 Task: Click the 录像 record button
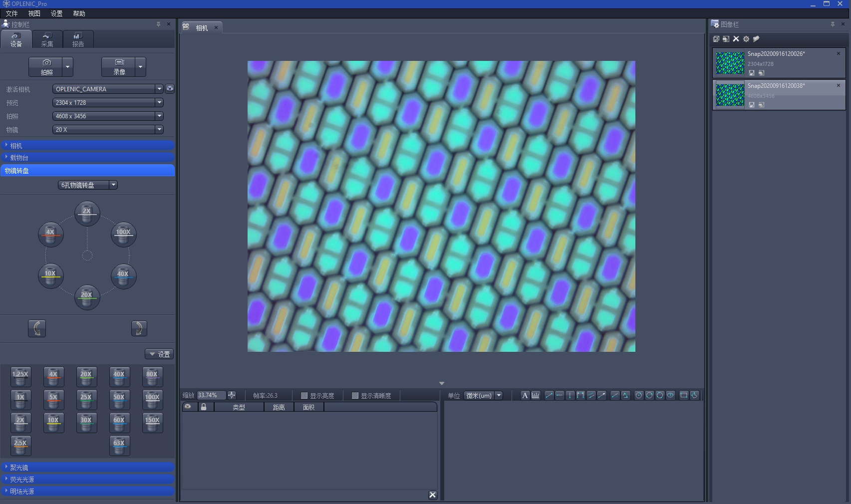(x=119, y=67)
